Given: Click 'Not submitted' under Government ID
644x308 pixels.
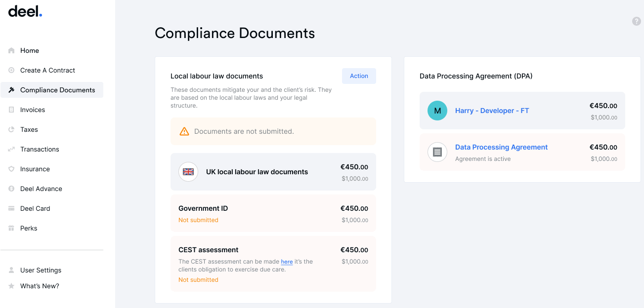Looking at the screenshot, I should [x=198, y=220].
